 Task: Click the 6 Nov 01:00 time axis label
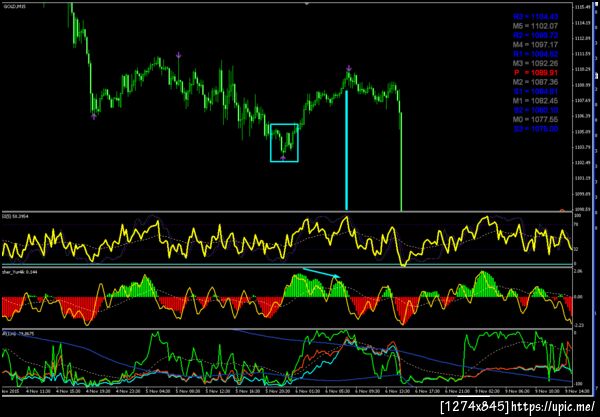click(x=308, y=391)
